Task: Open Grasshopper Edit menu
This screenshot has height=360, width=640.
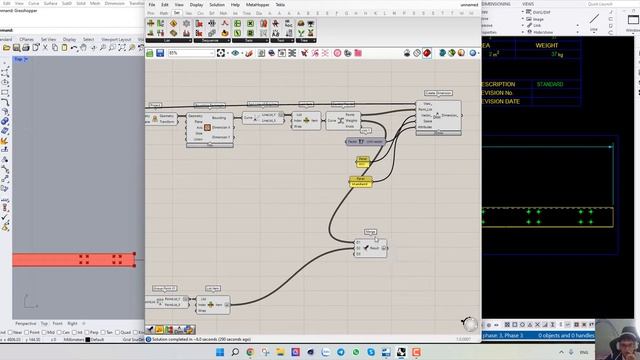Action: (165, 5)
